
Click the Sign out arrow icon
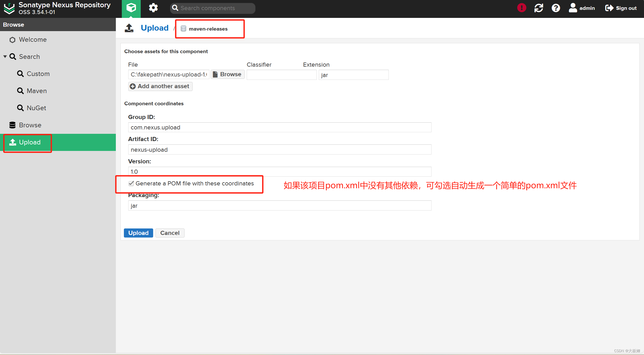pyautogui.click(x=609, y=8)
